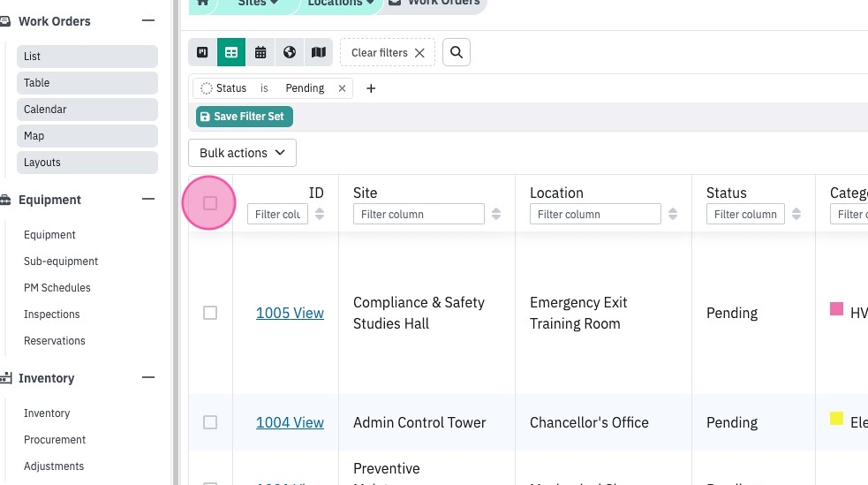
Task: Click the Inventory sidebar section icon
Action: tap(5, 378)
